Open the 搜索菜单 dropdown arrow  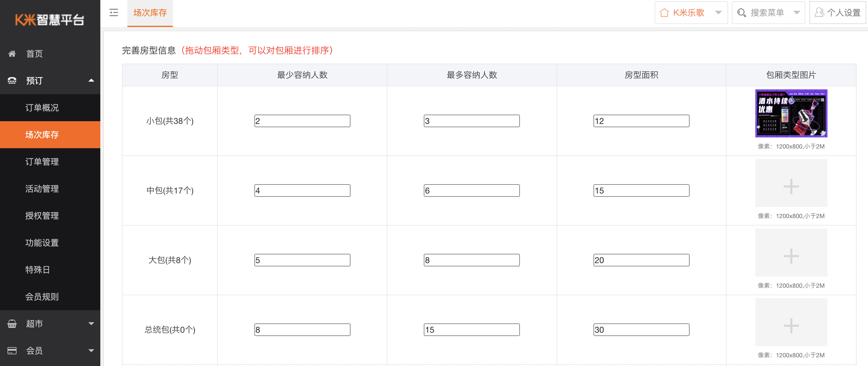pyautogui.click(x=797, y=13)
